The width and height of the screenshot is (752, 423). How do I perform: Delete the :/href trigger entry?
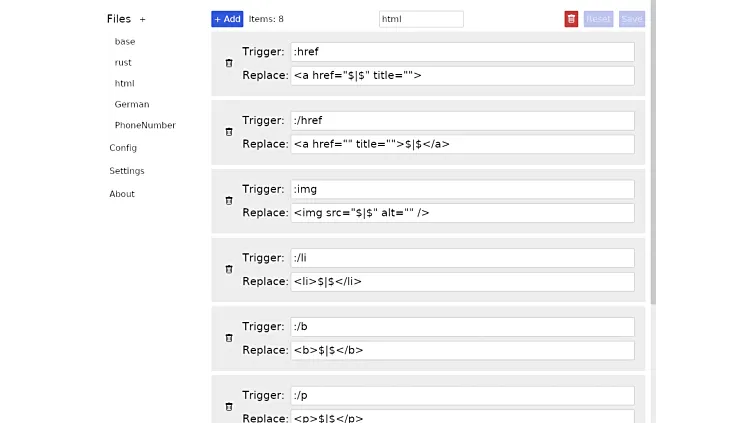click(x=229, y=132)
